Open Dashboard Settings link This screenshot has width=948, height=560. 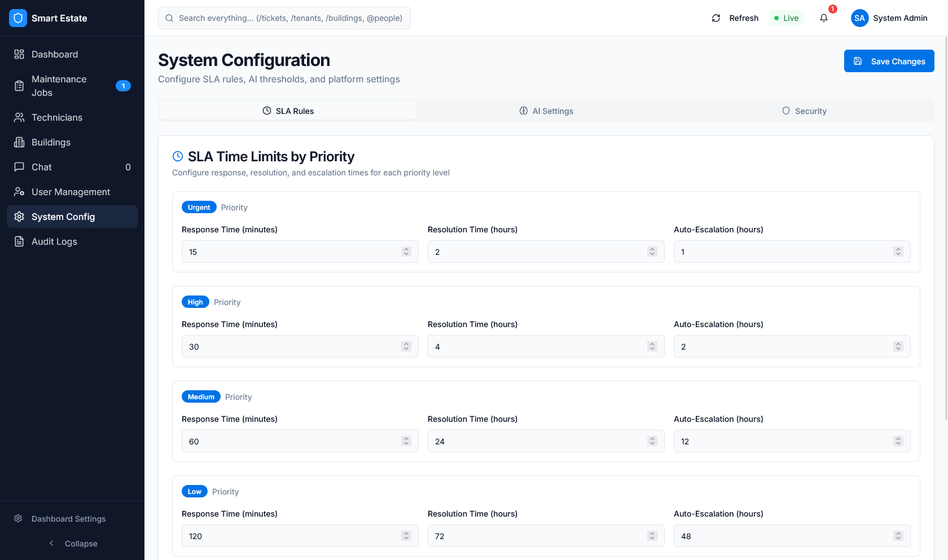tap(68, 519)
